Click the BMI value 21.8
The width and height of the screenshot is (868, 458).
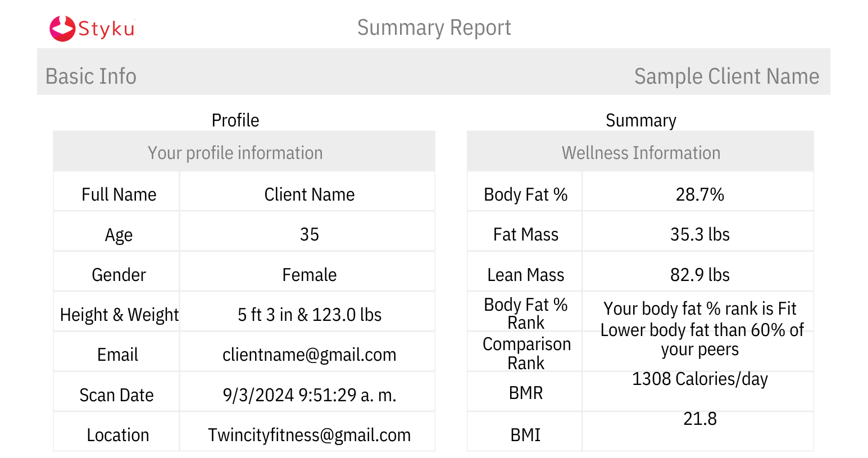(x=699, y=419)
